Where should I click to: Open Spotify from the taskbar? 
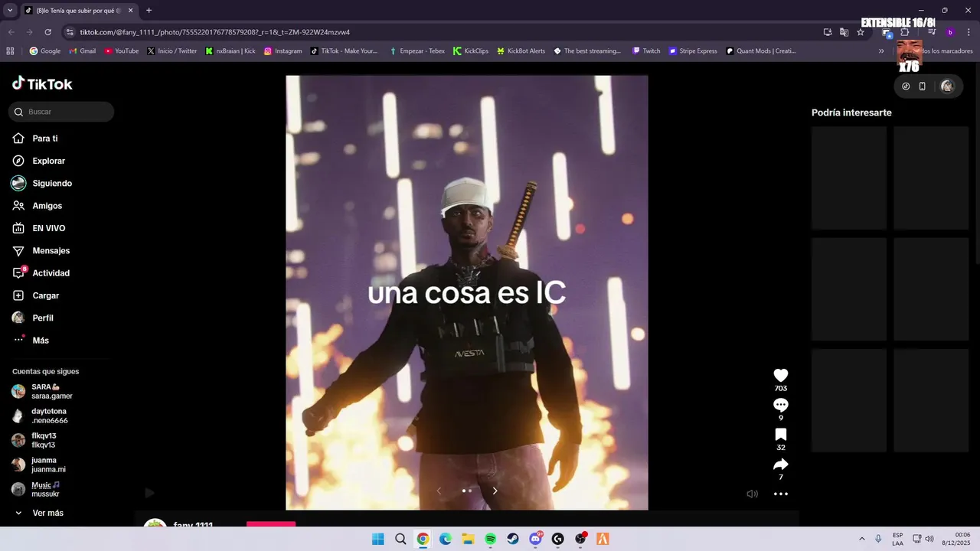491,539
